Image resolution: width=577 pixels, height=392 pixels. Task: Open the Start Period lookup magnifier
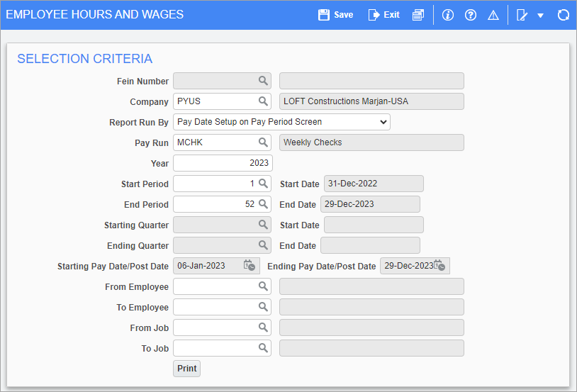263,184
